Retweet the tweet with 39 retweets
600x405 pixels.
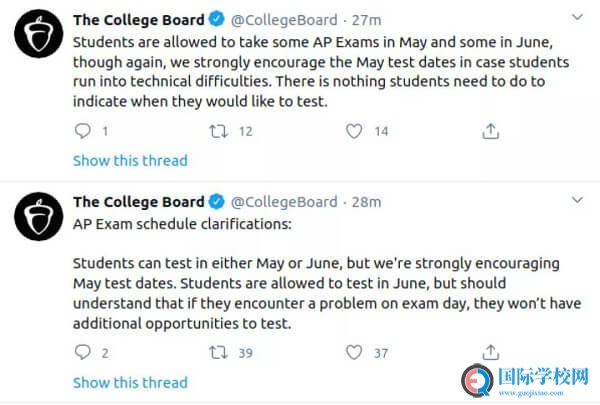217,352
